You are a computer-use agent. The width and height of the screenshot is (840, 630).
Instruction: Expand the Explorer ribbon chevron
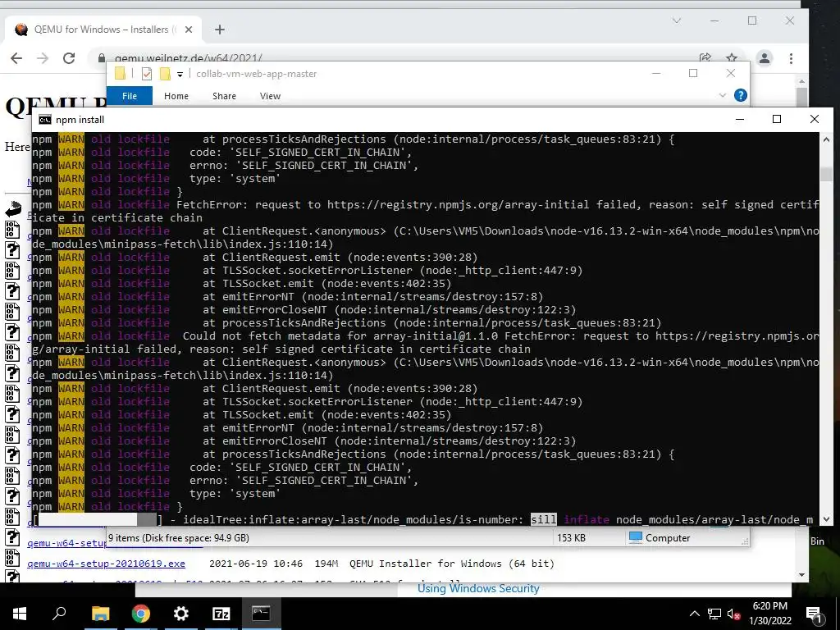[x=722, y=95]
